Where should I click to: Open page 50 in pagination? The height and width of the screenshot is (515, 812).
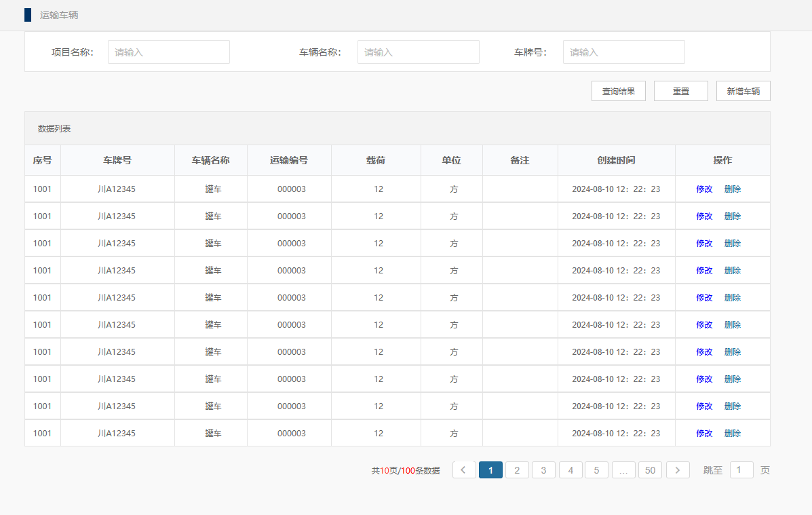coord(650,470)
